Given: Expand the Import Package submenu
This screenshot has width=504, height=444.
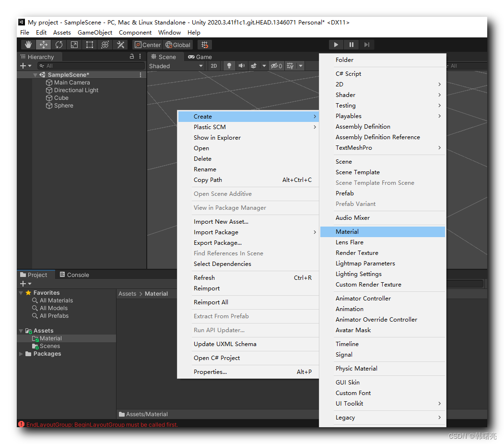Looking at the screenshot, I should point(248,232).
